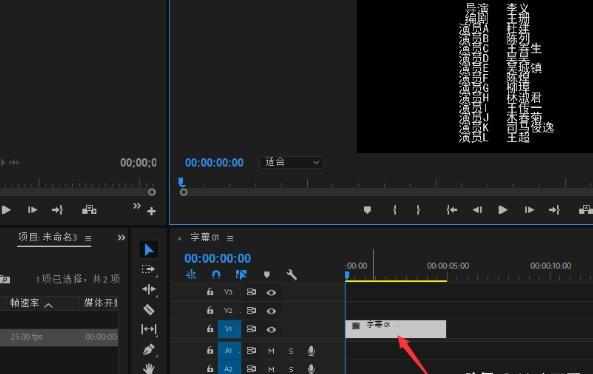The height and width of the screenshot is (374, 593).
Task: Mark Out point in program monitor
Action: tap(418, 210)
